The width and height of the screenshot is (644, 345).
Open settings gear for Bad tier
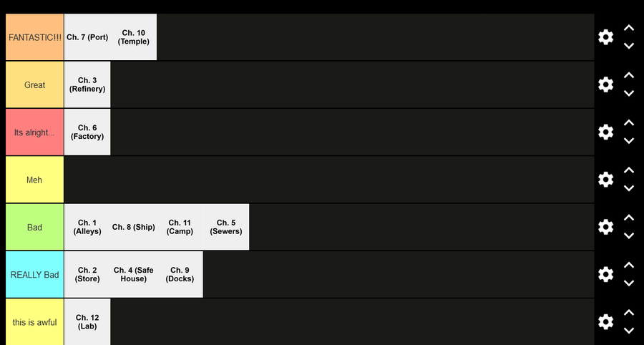coord(605,227)
